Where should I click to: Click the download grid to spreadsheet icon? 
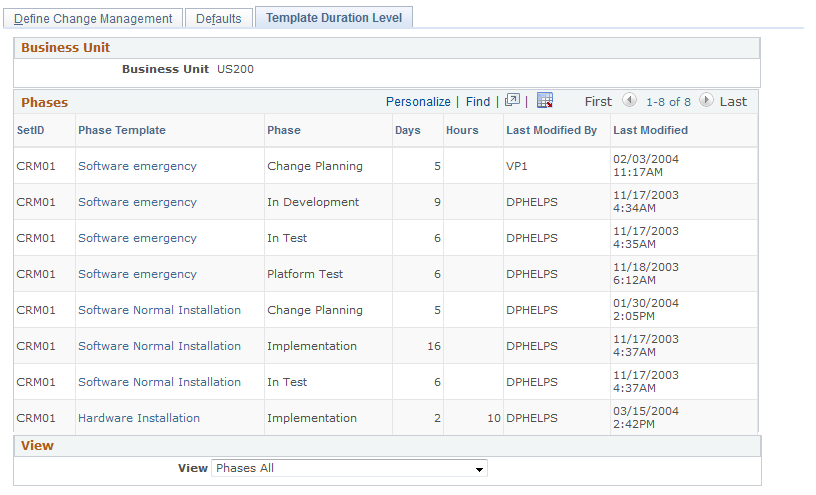click(x=545, y=100)
